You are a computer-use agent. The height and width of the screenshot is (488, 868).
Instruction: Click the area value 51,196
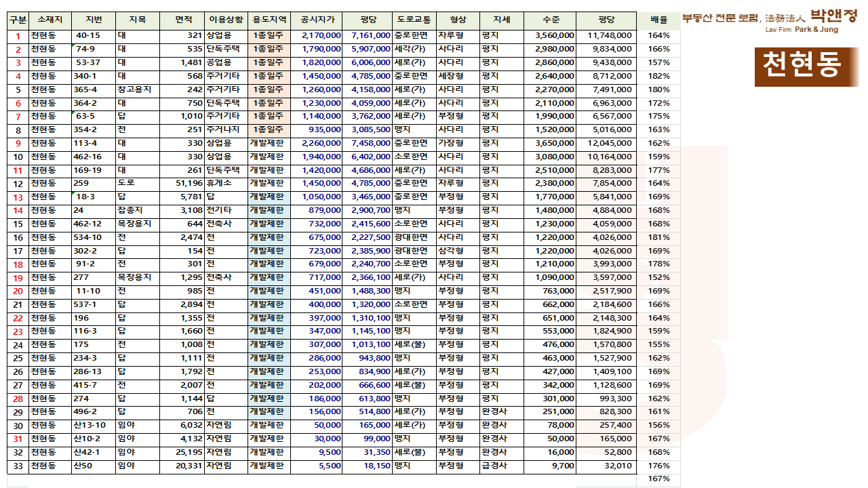(x=182, y=184)
